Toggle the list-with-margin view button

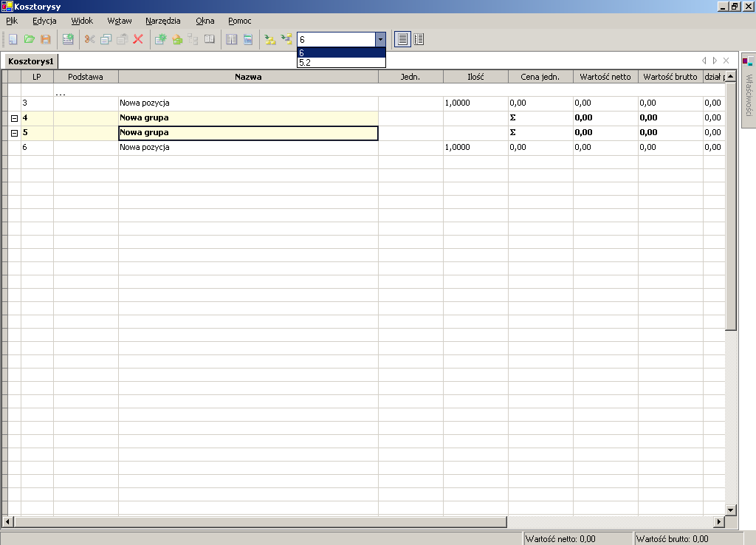tap(419, 40)
